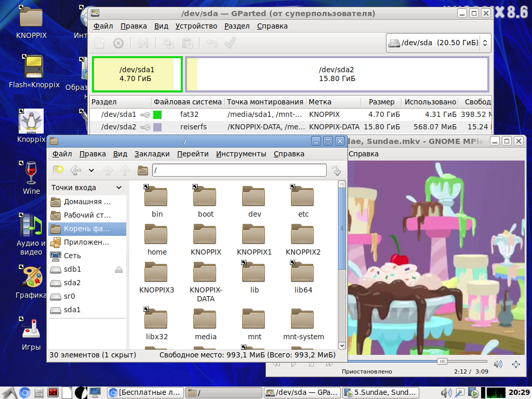The image size is (532, 399).
Task: Select the 'etc' folder in file manager
Action: coord(303,202)
